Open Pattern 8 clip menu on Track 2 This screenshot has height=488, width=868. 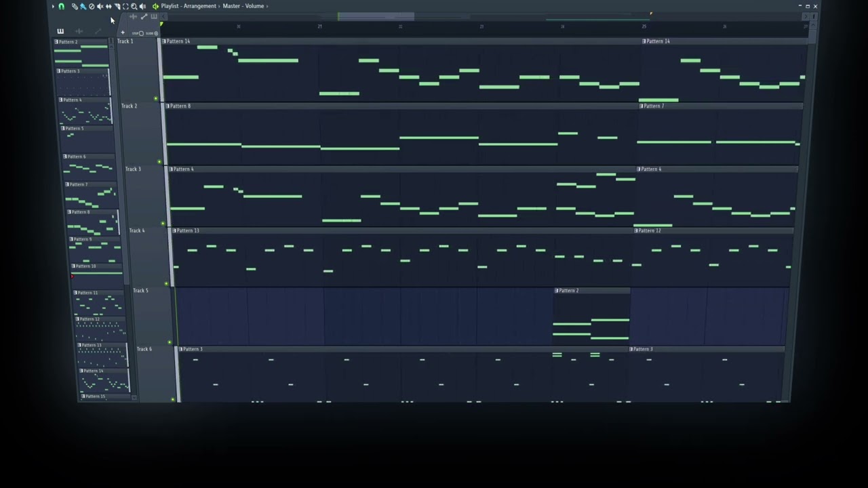(x=167, y=106)
